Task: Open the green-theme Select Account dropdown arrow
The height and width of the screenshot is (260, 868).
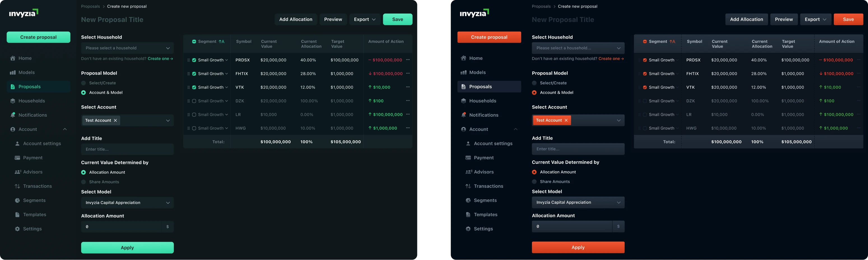Action: pyautogui.click(x=168, y=120)
